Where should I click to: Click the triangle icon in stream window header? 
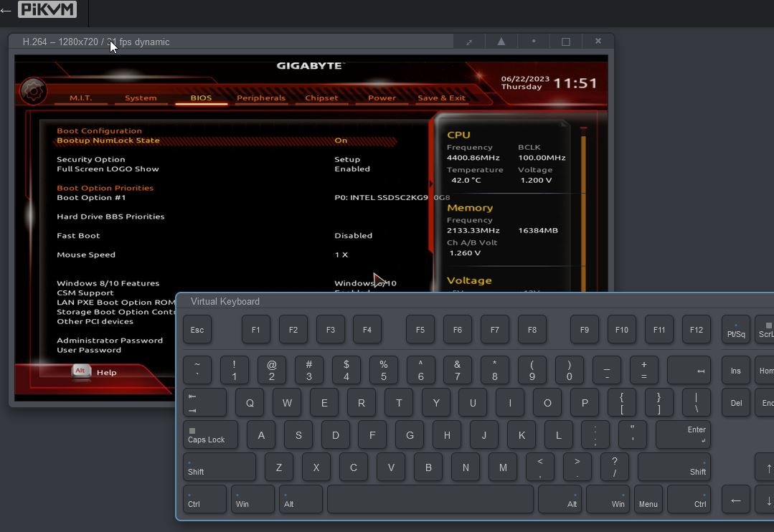[x=501, y=42]
